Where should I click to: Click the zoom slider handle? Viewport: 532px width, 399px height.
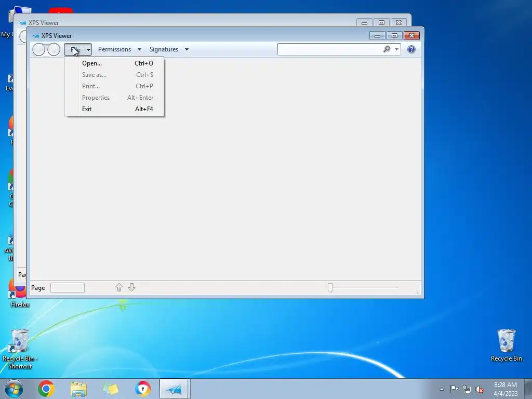[x=330, y=287]
